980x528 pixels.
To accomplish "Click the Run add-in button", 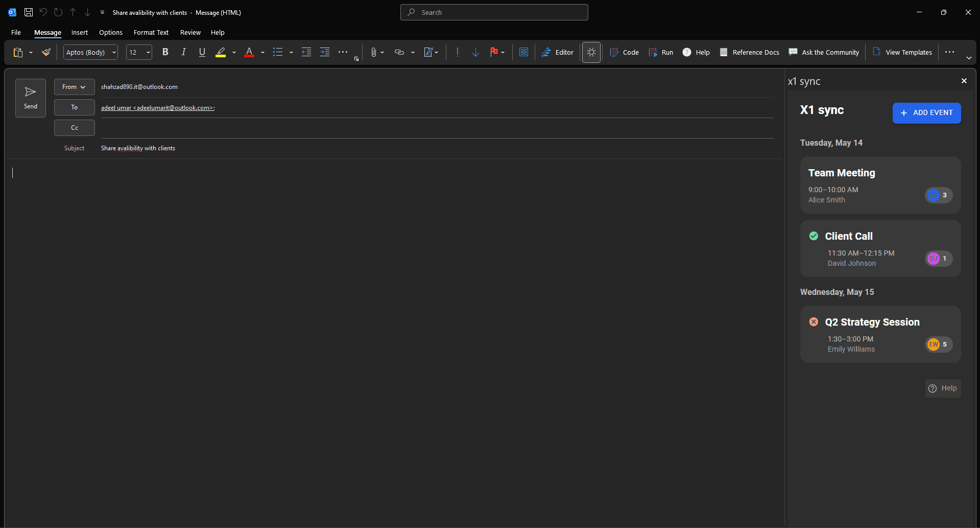I will (661, 52).
